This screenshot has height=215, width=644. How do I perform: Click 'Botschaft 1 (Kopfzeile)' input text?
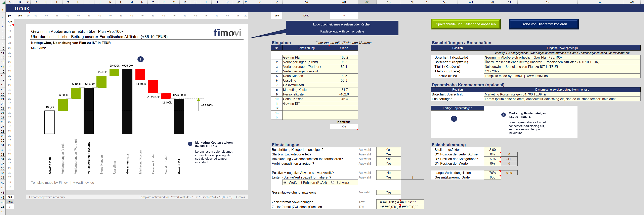click(562, 57)
